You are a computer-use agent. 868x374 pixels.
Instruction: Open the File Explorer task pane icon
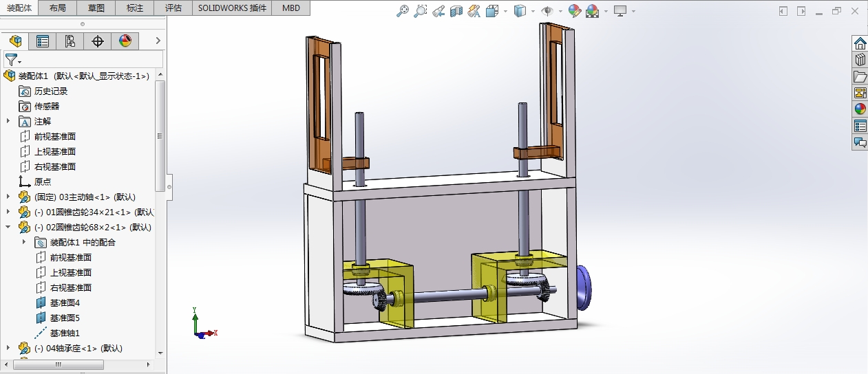[x=860, y=76]
